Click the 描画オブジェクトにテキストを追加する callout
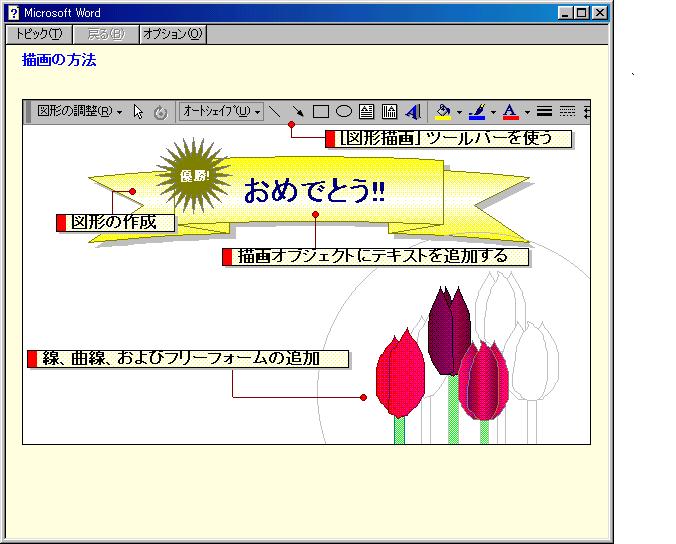Screen dimensions: 676x544 click(376, 257)
